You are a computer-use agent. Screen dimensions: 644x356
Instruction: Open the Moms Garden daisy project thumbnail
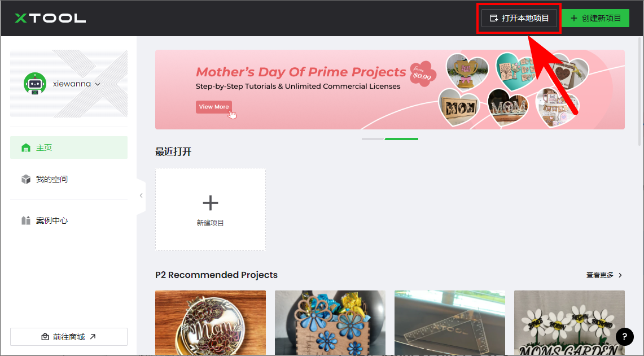click(x=569, y=323)
